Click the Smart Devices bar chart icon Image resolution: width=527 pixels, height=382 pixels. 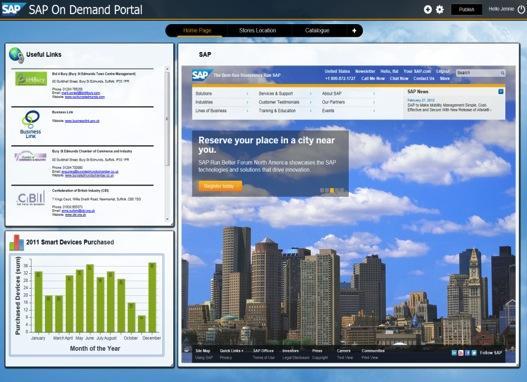coord(16,242)
